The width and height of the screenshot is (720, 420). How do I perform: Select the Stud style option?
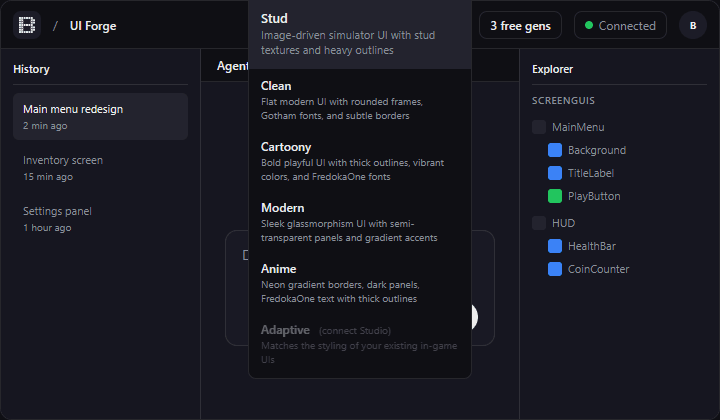360,34
